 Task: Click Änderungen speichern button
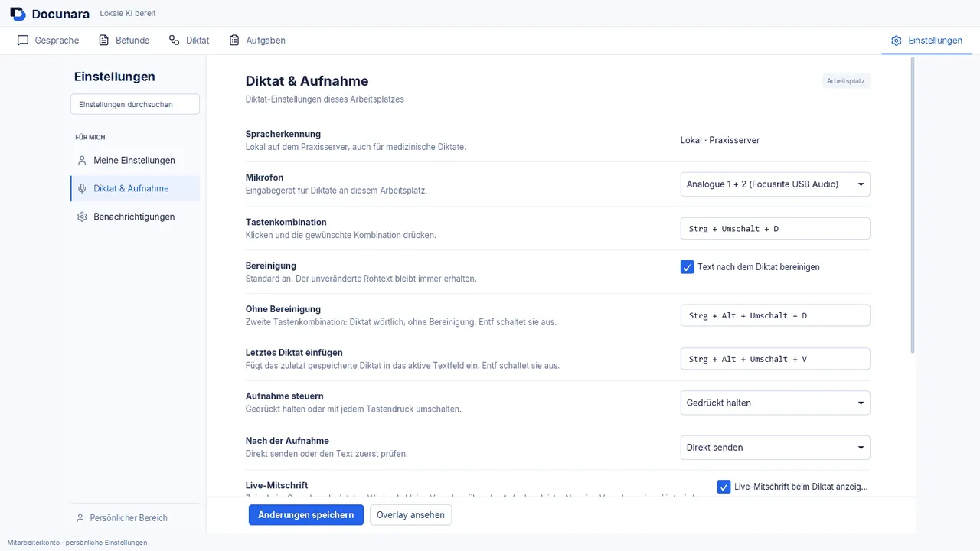(306, 515)
